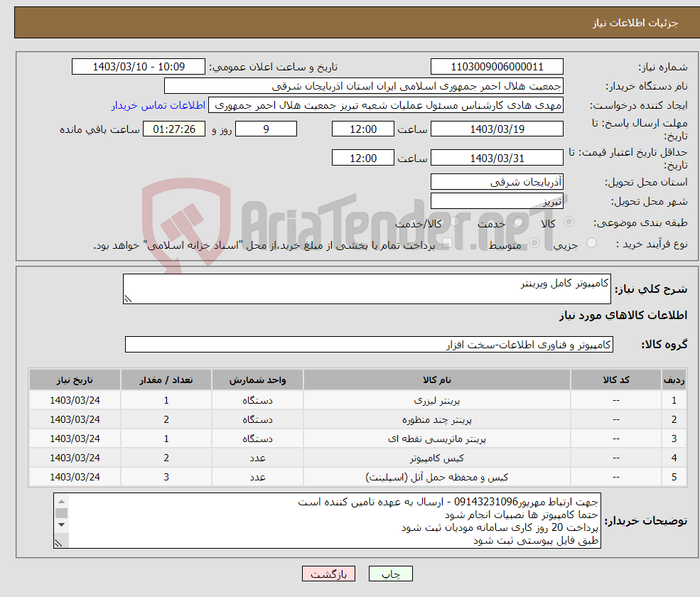
Task: Select the کالا radio button
Action: (569, 222)
